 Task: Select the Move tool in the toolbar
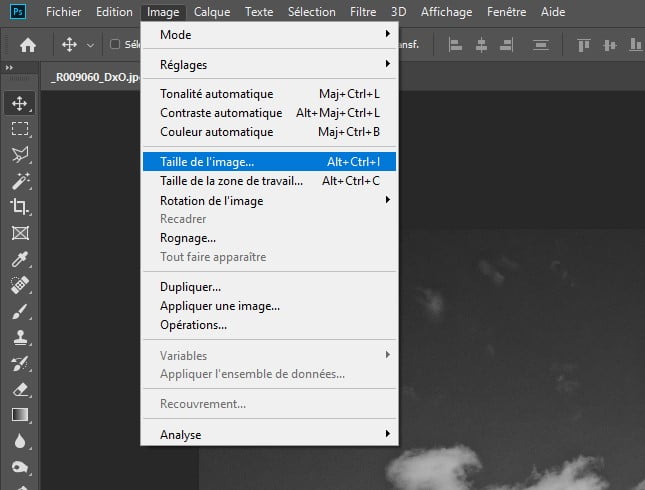19,102
